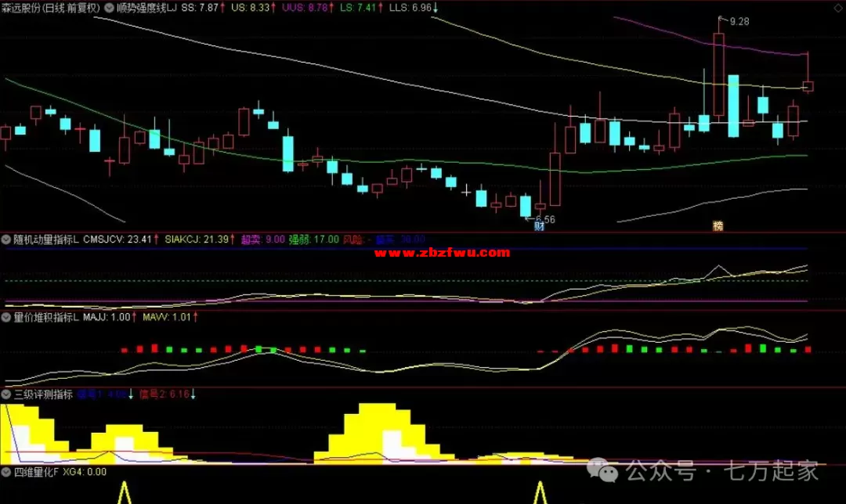
Task: Click the 6.56 low price label
Action: click(x=545, y=219)
